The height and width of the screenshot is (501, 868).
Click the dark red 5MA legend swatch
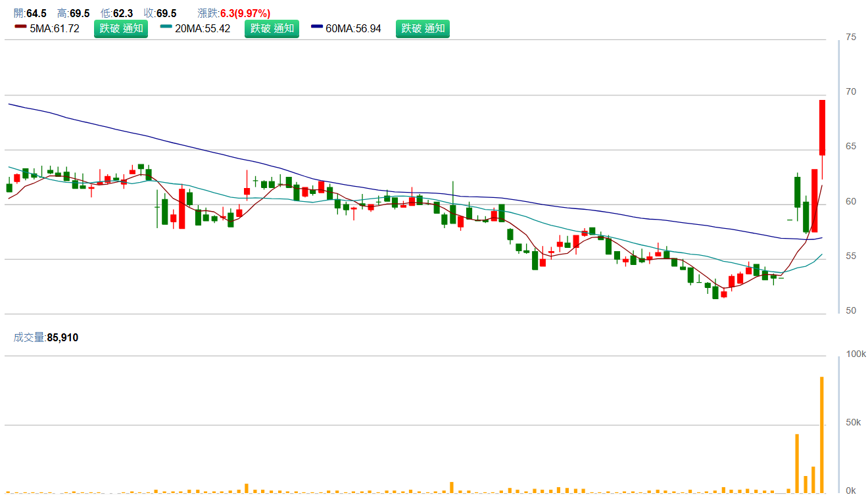pos(20,27)
